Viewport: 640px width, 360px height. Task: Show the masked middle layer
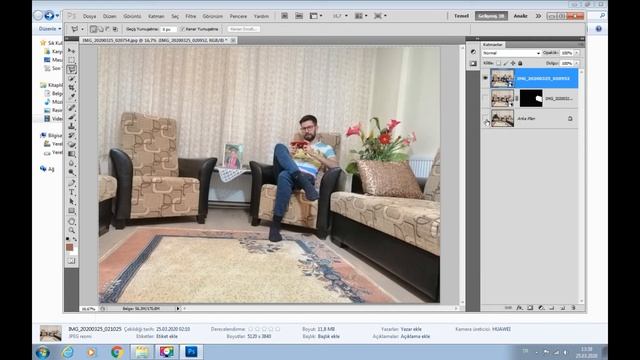tap(485, 98)
